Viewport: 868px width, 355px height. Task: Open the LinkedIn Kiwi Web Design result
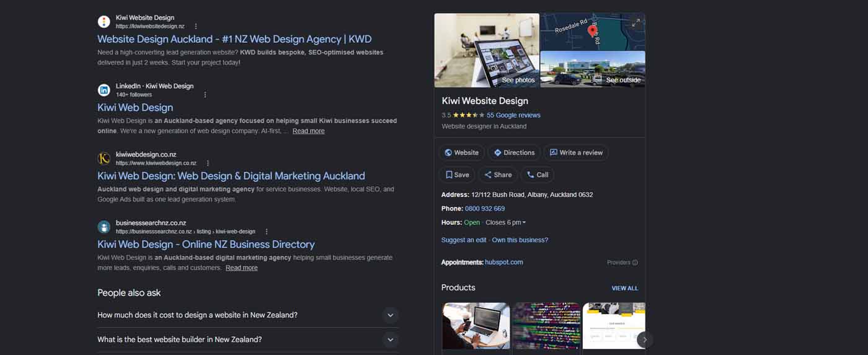click(x=135, y=107)
